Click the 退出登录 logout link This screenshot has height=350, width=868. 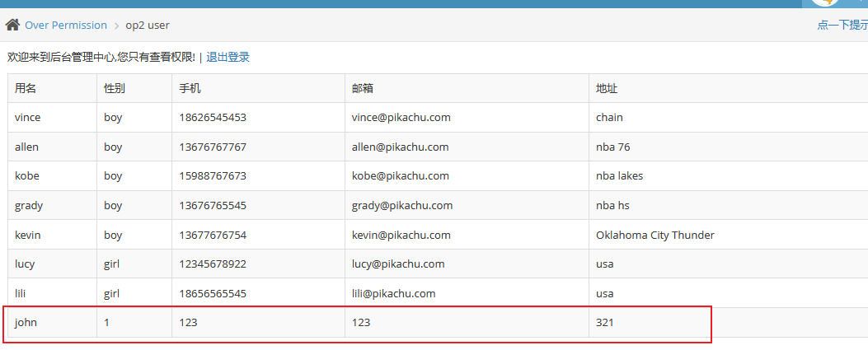(228, 57)
